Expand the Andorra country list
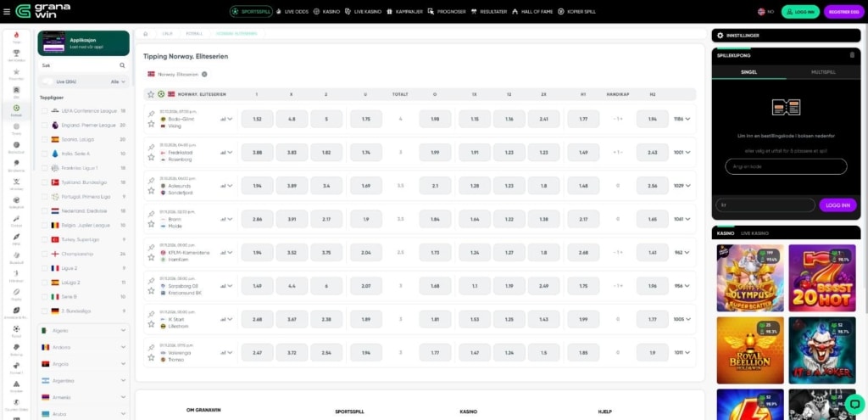 pos(84,347)
